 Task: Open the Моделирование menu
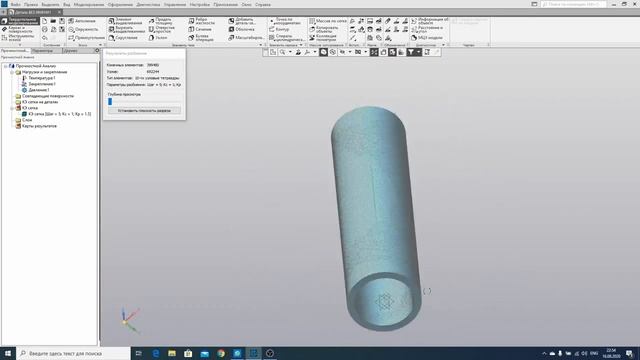[x=89, y=4]
